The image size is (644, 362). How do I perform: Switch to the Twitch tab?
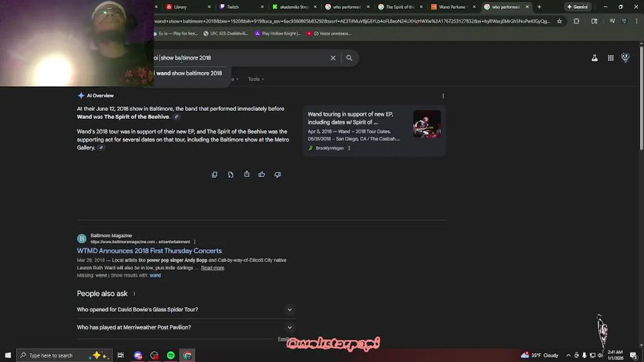[240, 7]
